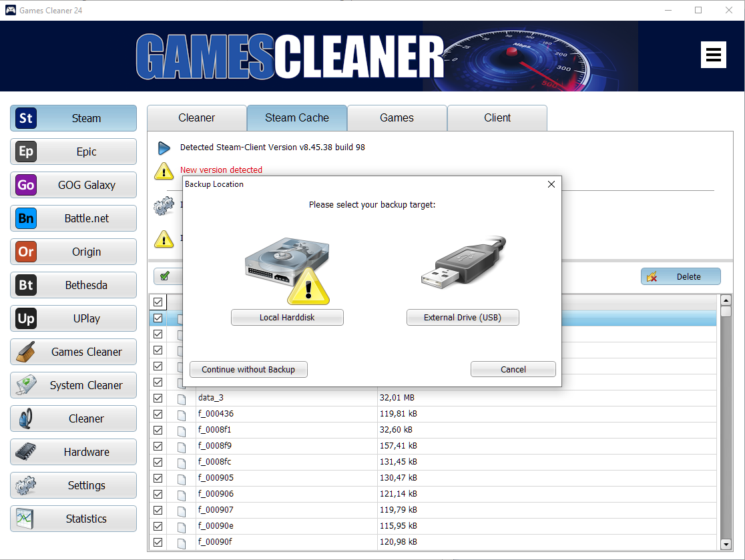Close the Backup Location dialog with X
This screenshot has height=560, width=745.
coord(551,184)
